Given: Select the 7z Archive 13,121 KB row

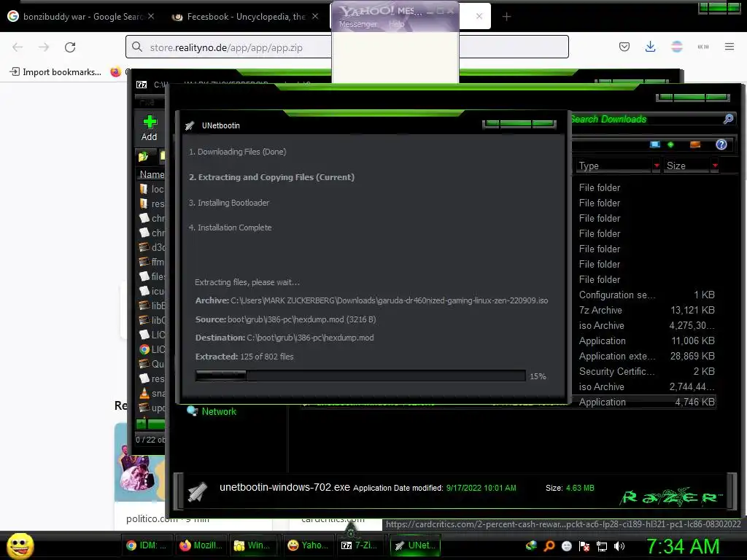Looking at the screenshot, I should tap(646, 310).
